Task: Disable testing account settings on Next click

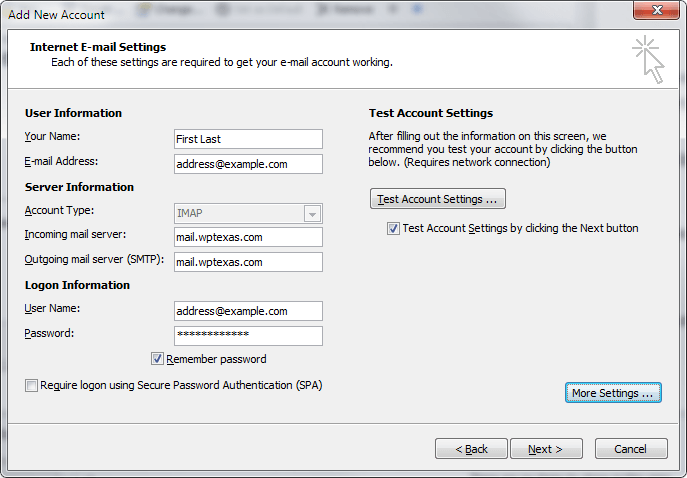Action: pyautogui.click(x=393, y=229)
